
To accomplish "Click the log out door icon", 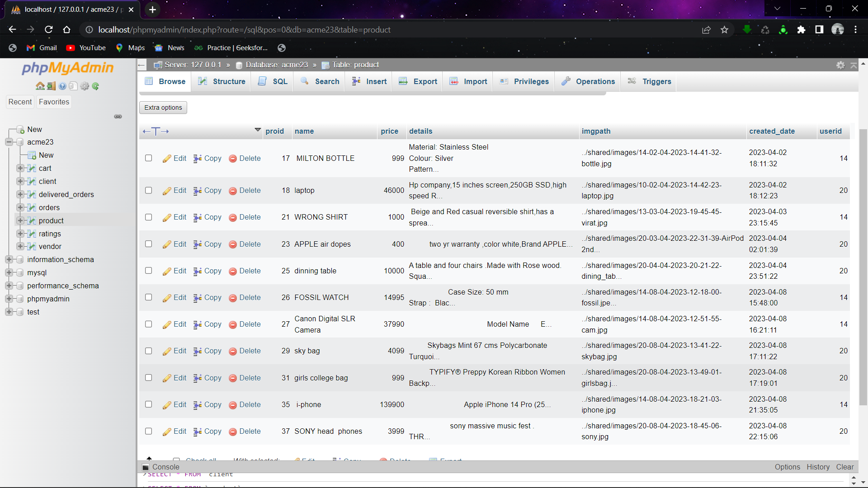I will pos(51,86).
